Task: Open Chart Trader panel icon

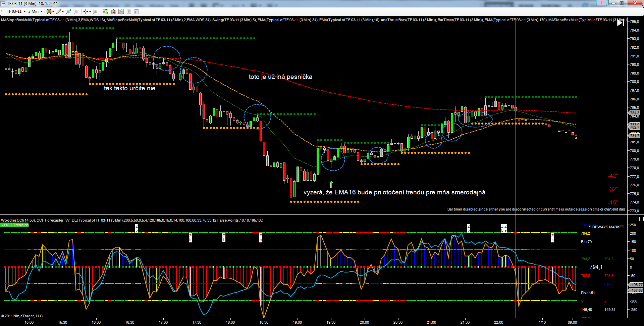Action: coord(105,11)
